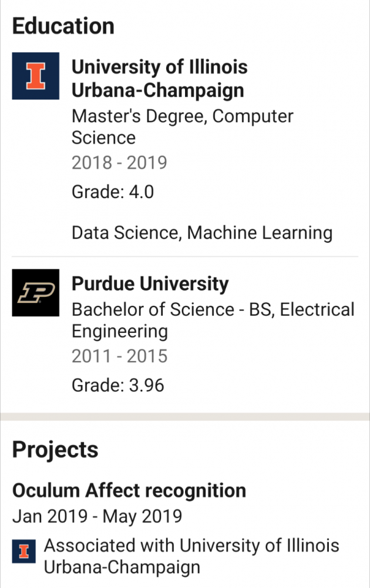Open the Purdue University school name
The image size is (370, 588).
pos(150,284)
